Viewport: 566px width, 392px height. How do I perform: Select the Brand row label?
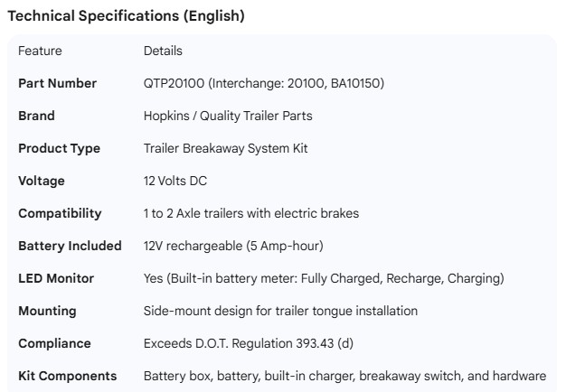tap(36, 116)
